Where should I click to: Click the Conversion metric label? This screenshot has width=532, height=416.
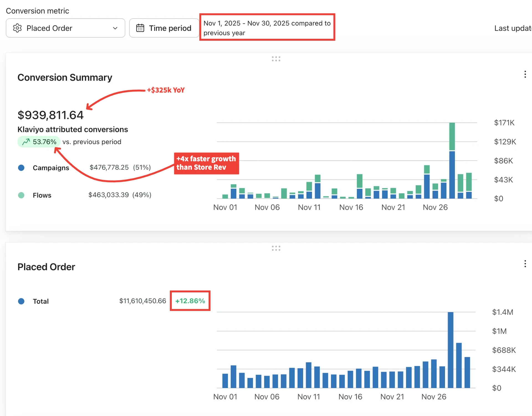pos(37,11)
